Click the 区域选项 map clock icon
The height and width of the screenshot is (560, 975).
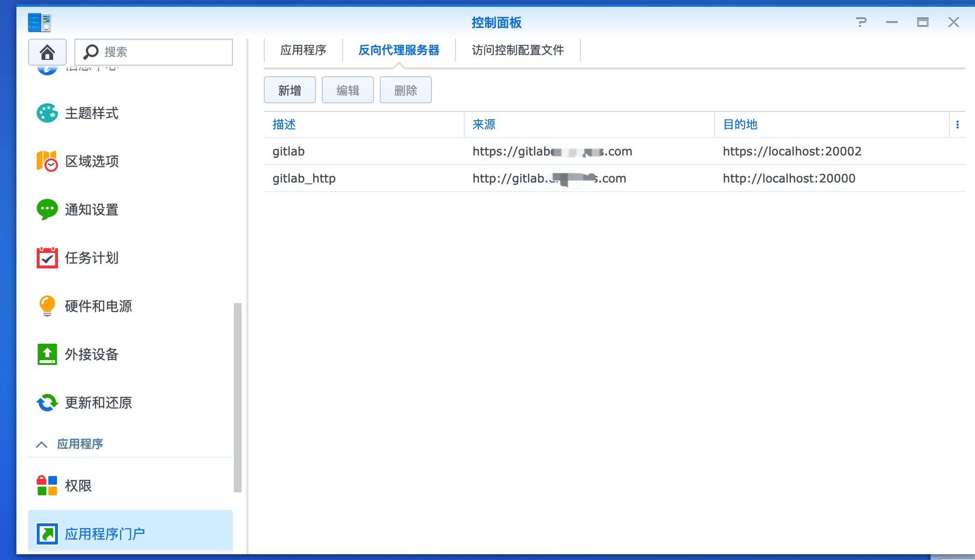[47, 161]
